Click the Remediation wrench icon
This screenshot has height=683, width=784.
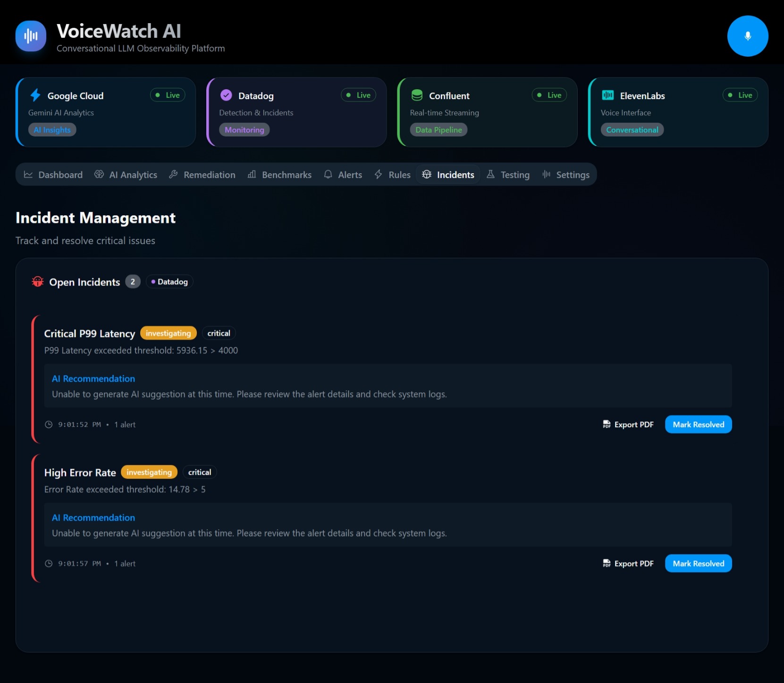coord(173,175)
